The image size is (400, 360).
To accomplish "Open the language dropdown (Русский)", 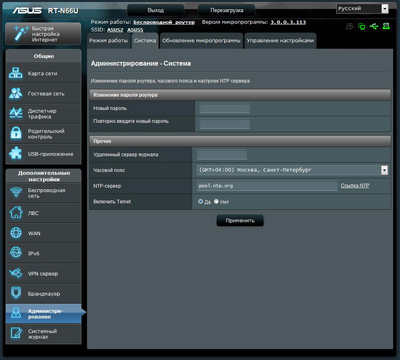I will click(x=362, y=9).
